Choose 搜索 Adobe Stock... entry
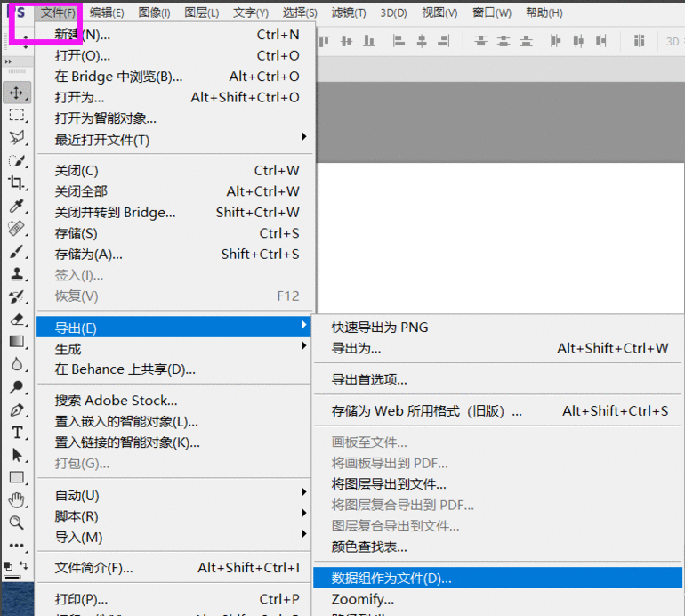The width and height of the screenshot is (685, 616). [x=173, y=401]
